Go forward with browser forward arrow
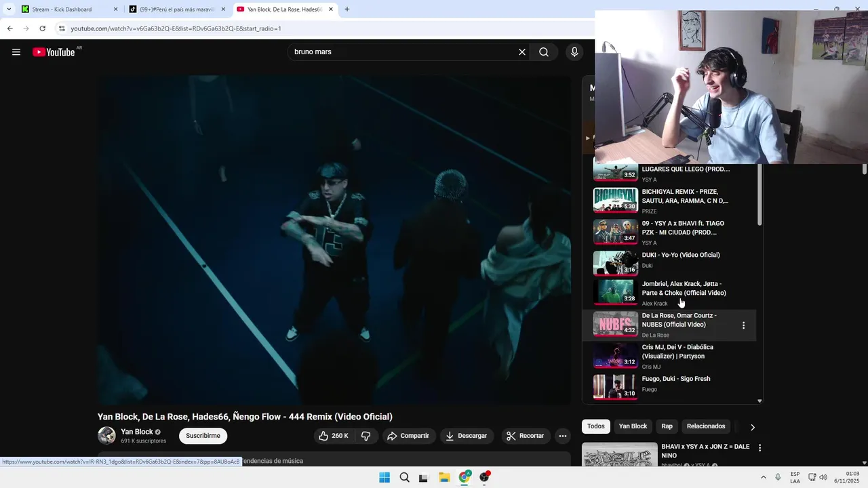The height and width of the screenshot is (488, 868). pos(26,28)
